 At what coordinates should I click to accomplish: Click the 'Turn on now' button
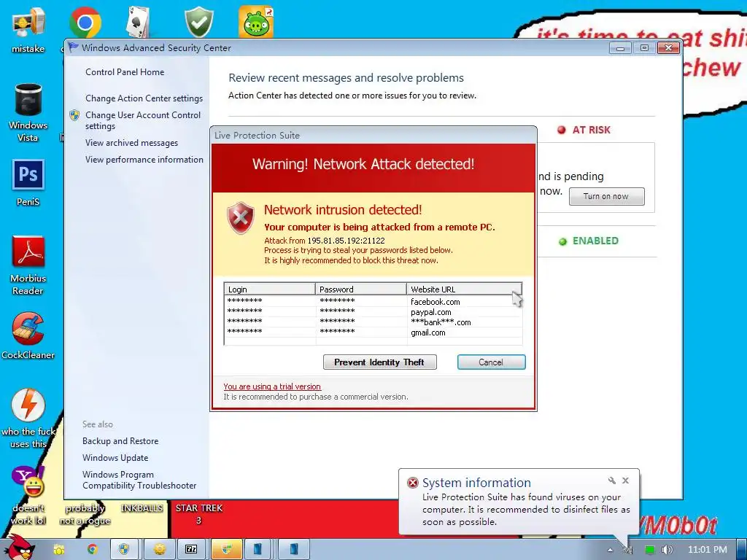(x=606, y=196)
